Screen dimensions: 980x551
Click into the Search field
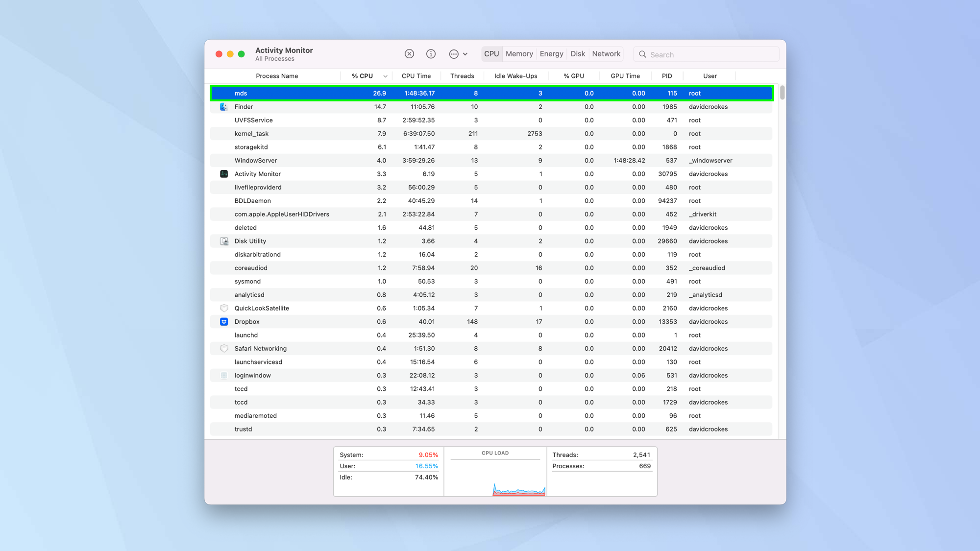tap(706, 54)
